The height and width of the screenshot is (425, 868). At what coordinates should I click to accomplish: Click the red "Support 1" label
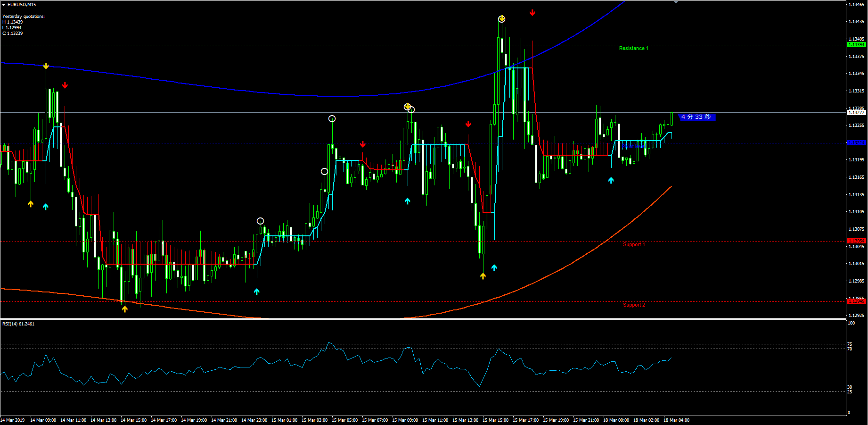[x=634, y=244]
